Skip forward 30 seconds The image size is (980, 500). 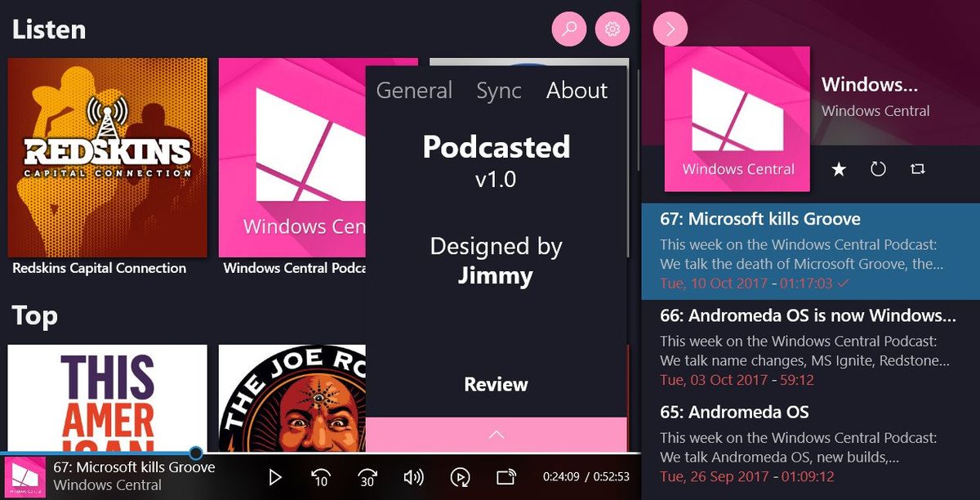click(368, 476)
